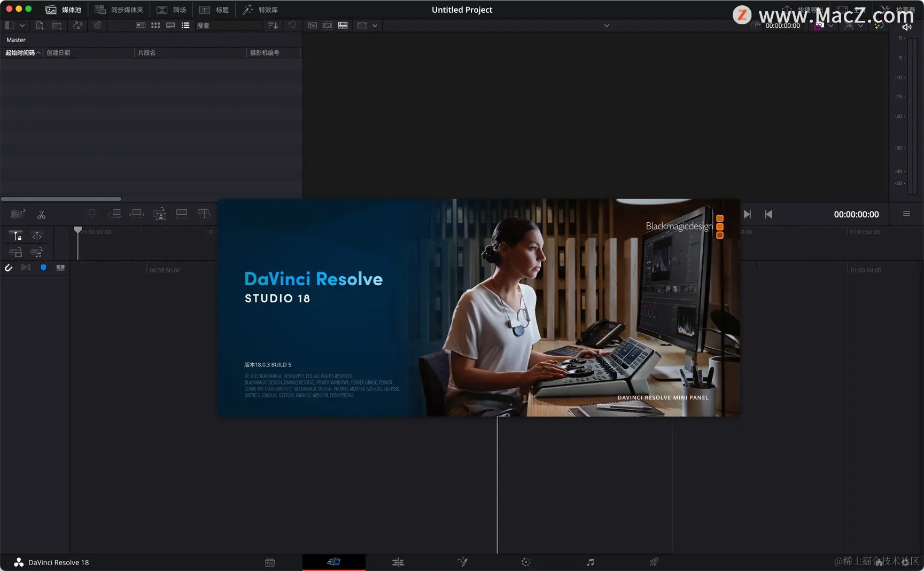This screenshot has height=571, width=924.
Task: Select source clip viewer mode
Action: pyautogui.click(x=313, y=25)
